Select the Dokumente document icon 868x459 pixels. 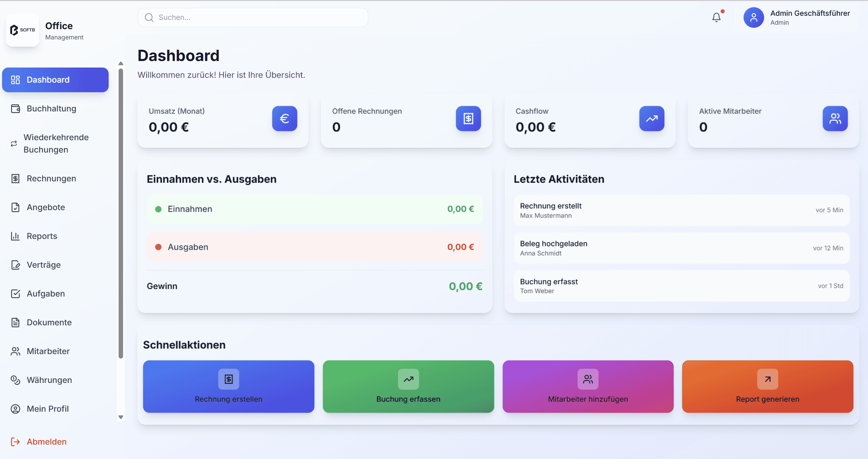point(15,322)
